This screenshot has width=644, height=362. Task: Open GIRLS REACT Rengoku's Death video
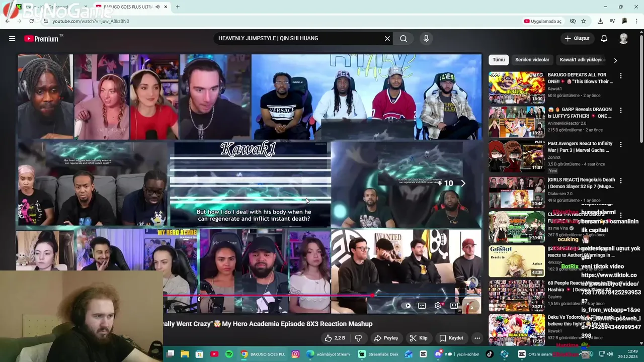click(x=581, y=183)
